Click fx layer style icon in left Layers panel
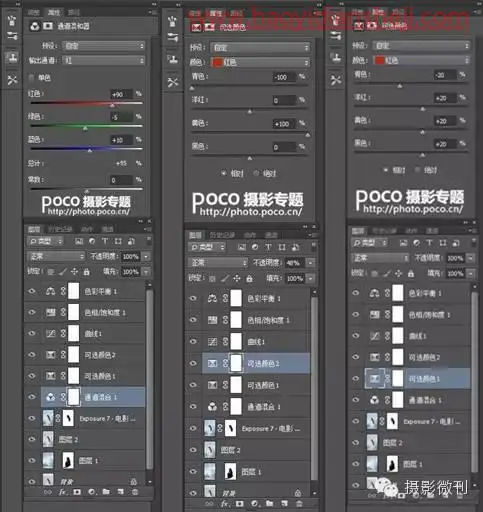The image size is (483, 512). (x=63, y=492)
